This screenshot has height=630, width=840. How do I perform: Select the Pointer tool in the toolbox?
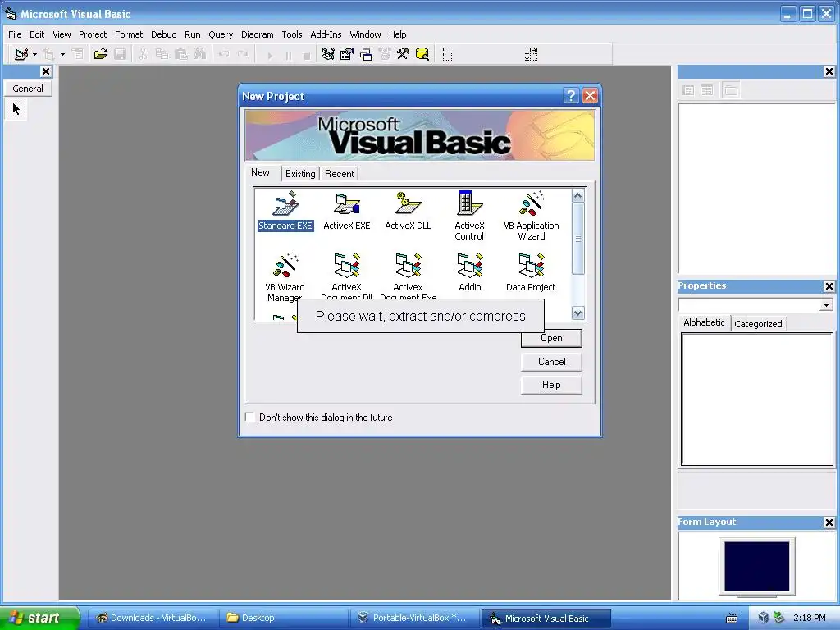[x=16, y=110]
